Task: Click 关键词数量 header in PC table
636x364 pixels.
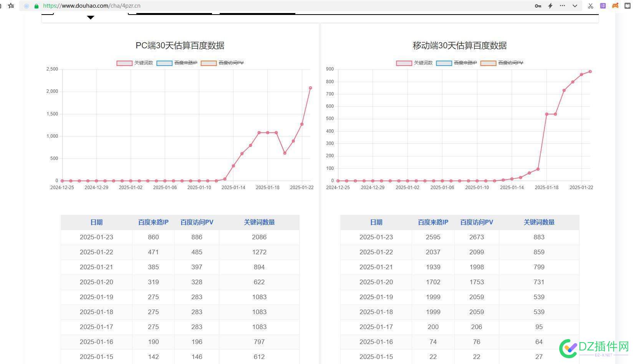Action: pyautogui.click(x=259, y=222)
